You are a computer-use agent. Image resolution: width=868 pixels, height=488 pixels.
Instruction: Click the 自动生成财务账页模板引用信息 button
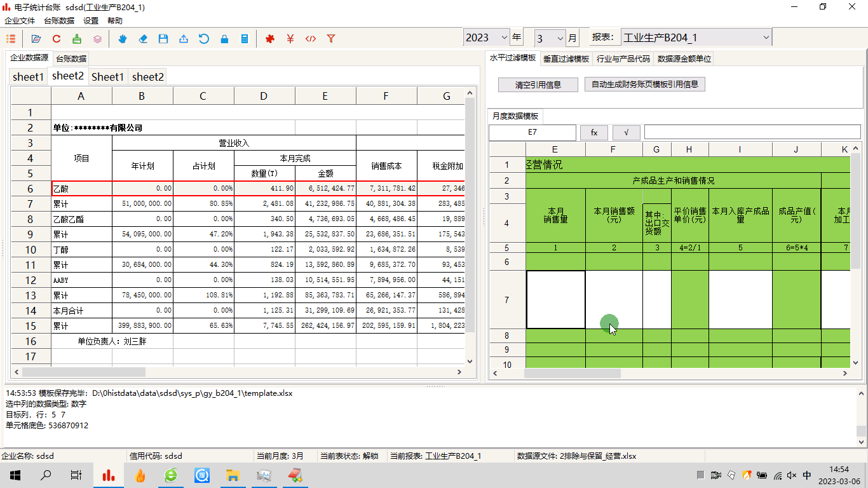tap(645, 84)
